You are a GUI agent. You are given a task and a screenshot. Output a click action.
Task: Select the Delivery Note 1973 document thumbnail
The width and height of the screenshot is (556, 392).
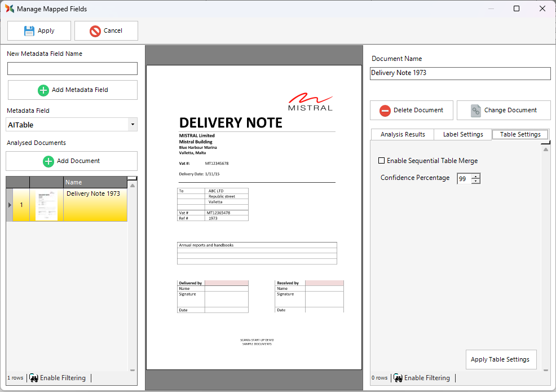(46, 205)
